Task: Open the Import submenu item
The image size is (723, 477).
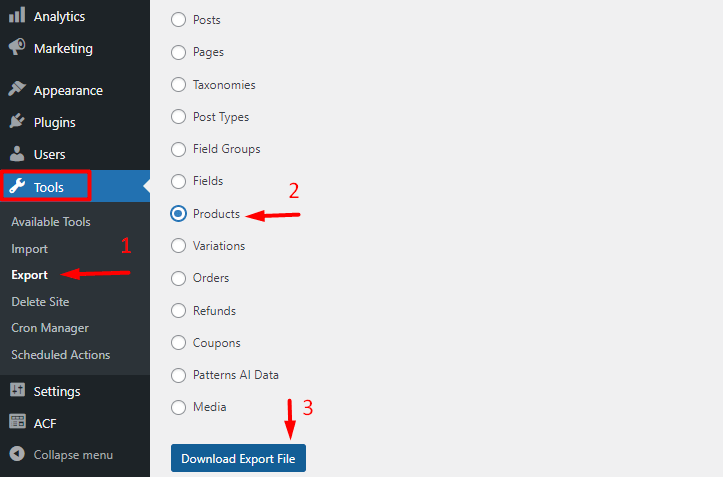Action: coord(29,249)
